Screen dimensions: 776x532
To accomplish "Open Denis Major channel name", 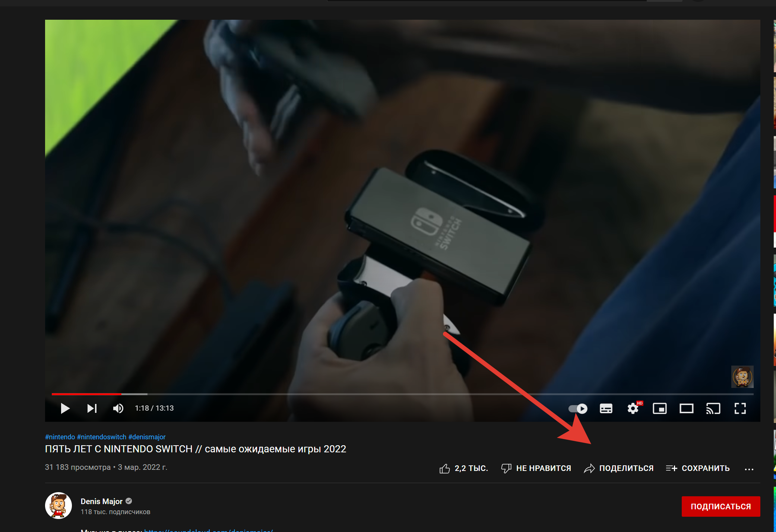I will [101, 501].
